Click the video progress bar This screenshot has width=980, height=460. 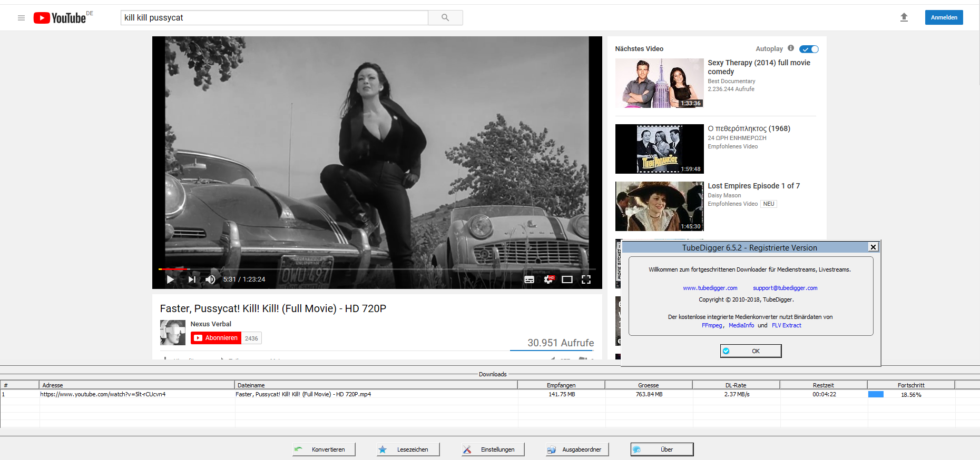coord(377,269)
